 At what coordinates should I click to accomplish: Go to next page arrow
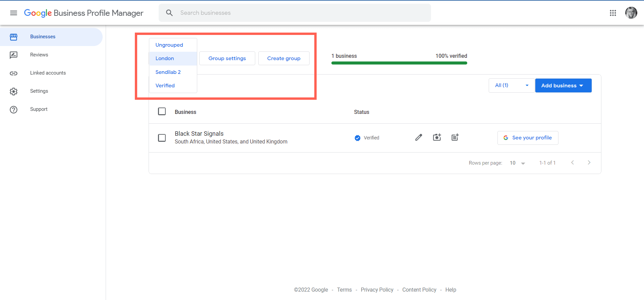click(589, 163)
